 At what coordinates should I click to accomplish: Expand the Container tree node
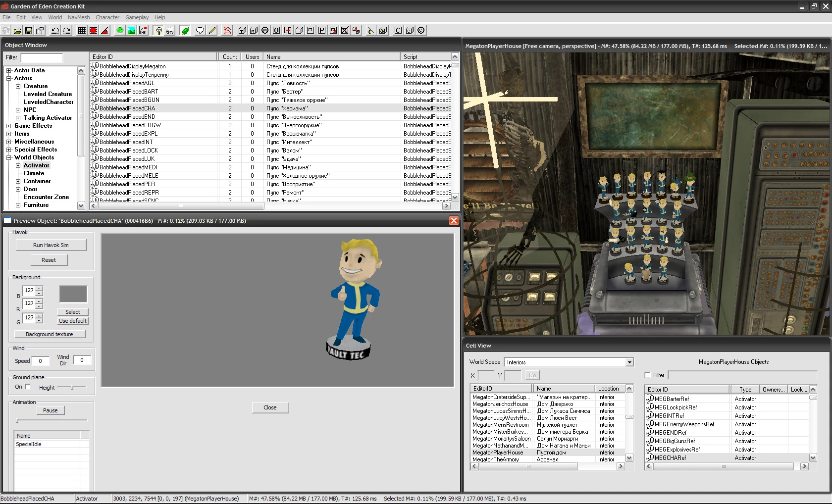(18, 181)
